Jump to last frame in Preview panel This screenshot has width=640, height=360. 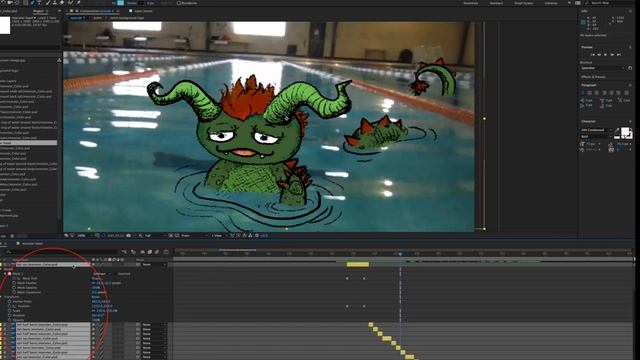pyautogui.click(x=619, y=54)
